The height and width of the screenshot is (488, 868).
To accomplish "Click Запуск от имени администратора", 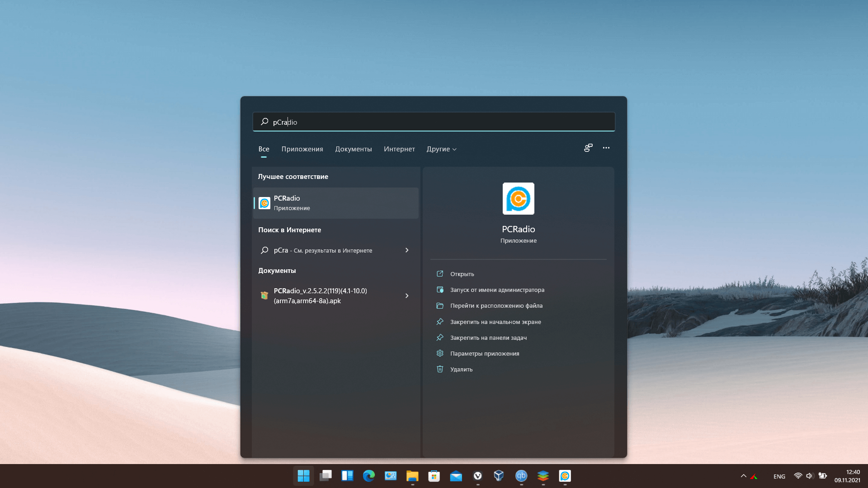I will [497, 290].
